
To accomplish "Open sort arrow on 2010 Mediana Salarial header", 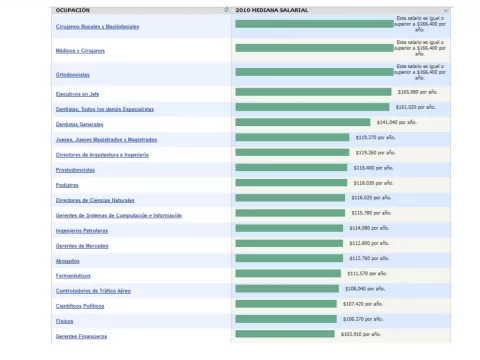I will tap(446, 11).
